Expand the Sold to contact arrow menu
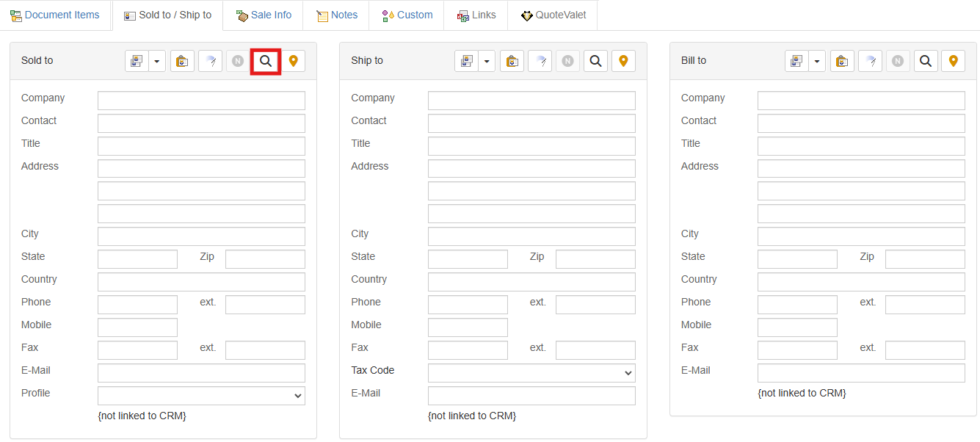The width and height of the screenshot is (980, 442). pyautogui.click(x=157, y=61)
